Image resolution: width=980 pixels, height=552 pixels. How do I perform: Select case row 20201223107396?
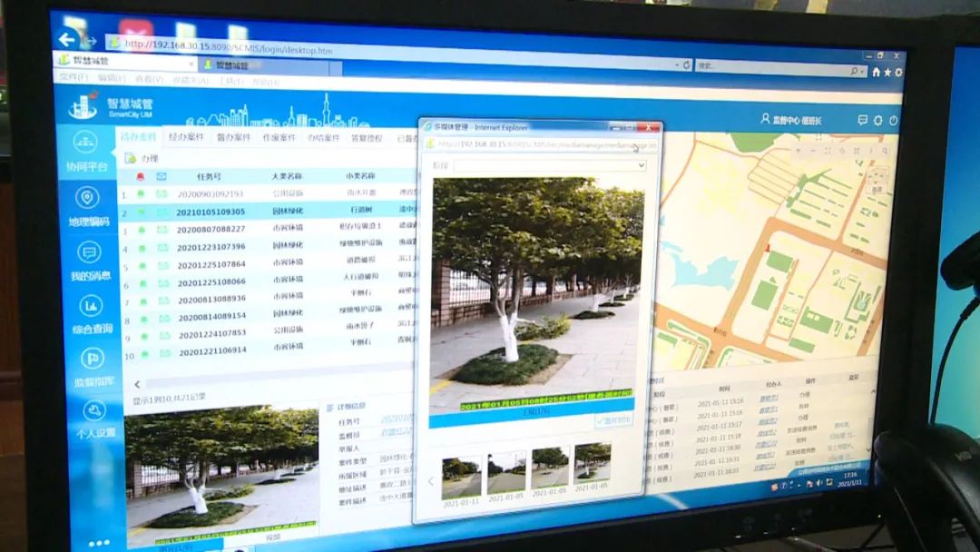coord(268,246)
